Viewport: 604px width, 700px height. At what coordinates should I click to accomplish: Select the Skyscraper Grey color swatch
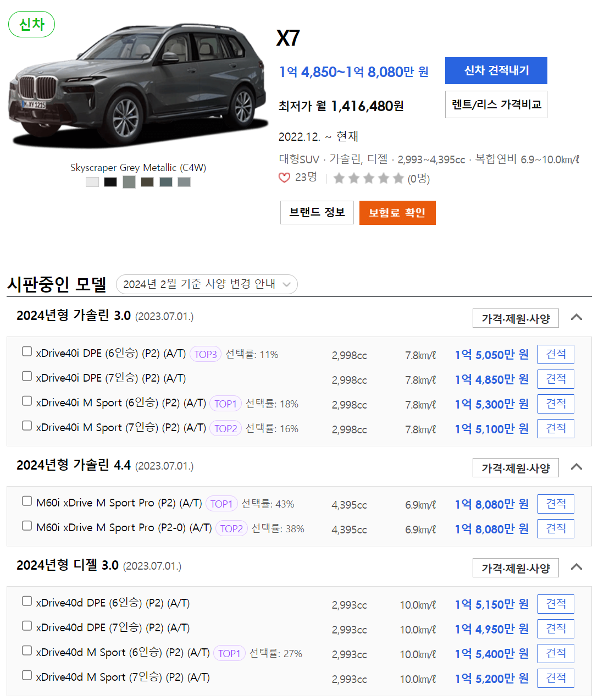(x=129, y=182)
